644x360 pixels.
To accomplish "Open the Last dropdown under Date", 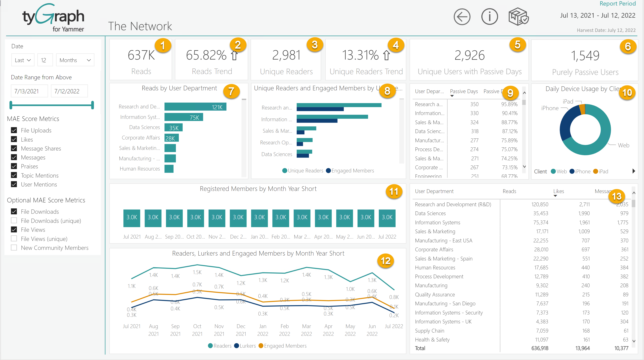I will click(x=23, y=60).
